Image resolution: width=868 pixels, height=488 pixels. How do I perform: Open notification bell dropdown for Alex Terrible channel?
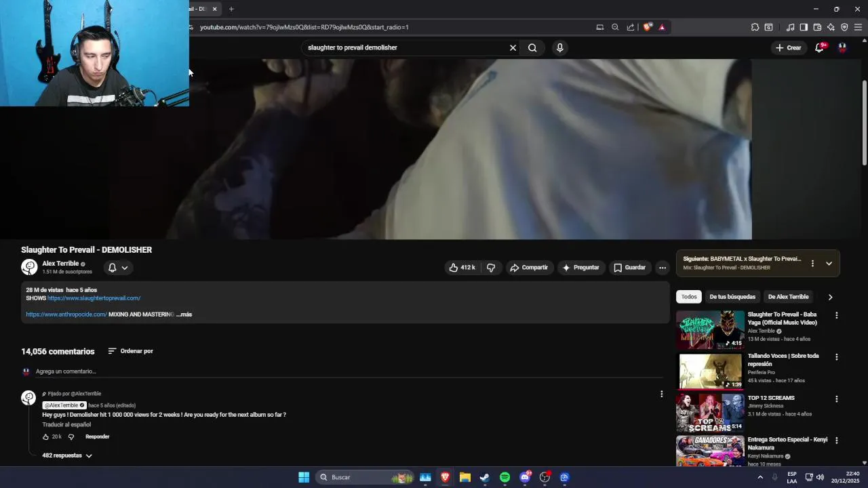coord(117,268)
